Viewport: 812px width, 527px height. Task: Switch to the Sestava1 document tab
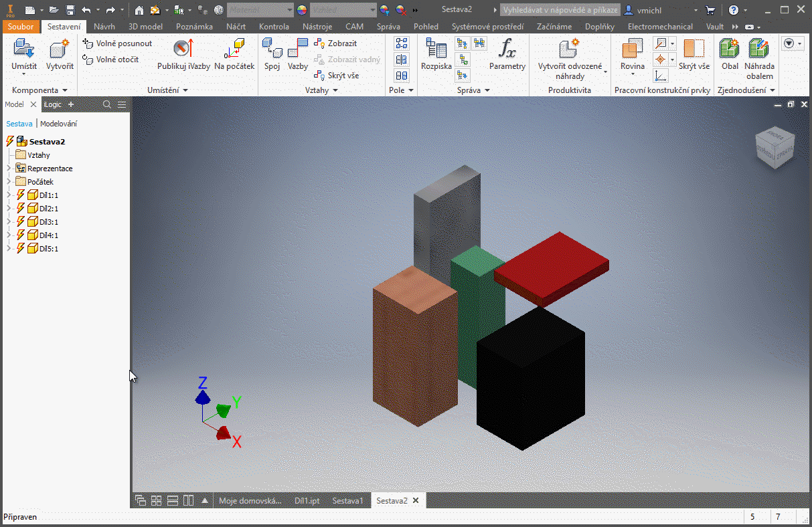(347, 501)
